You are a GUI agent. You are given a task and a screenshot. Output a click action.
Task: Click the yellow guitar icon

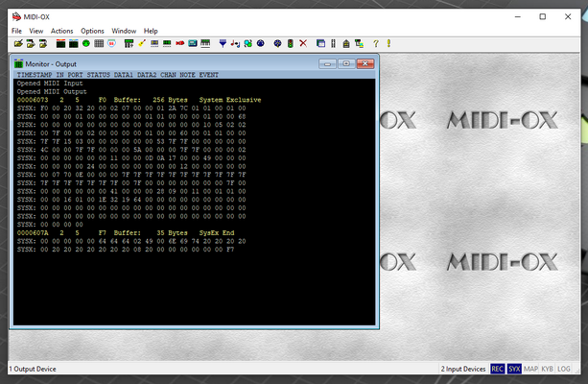[x=142, y=44]
